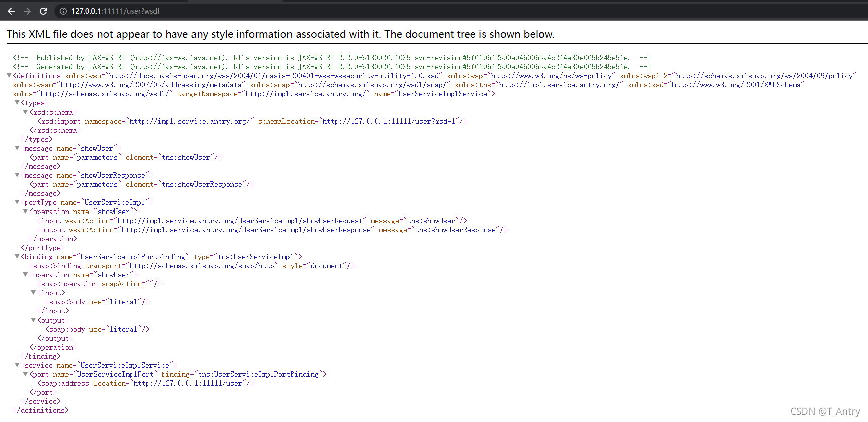Click the 'This XML file does not appear' notice
This screenshot has width=868, height=422.
[280, 34]
